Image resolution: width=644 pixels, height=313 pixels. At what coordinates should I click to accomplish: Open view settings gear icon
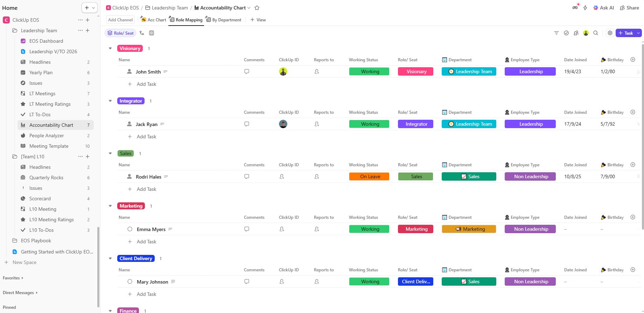610,33
